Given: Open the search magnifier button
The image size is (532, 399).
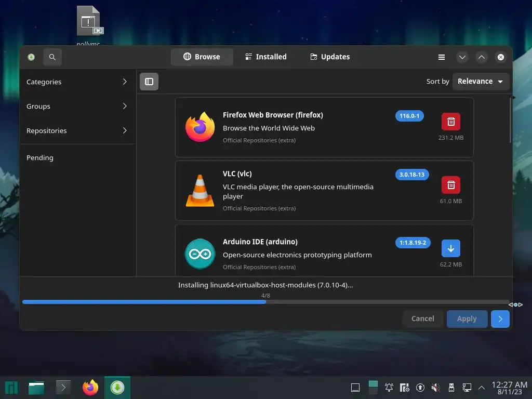Looking at the screenshot, I should pos(52,57).
